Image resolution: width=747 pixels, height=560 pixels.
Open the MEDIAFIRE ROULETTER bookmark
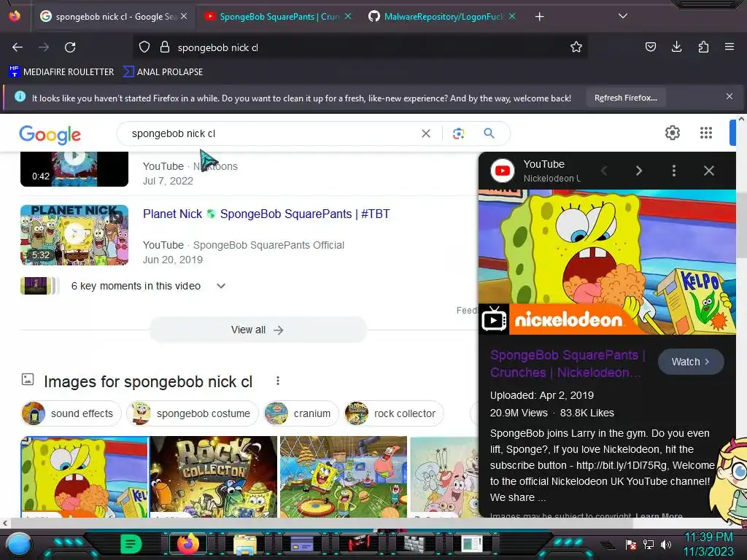pyautogui.click(x=61, y=72)
